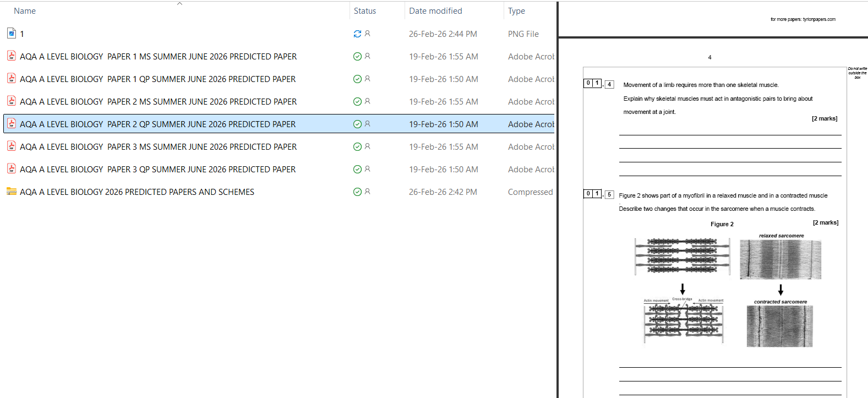Screen dimensions: 868x398
Task: Click the Type column header
Action: point(516,11)
